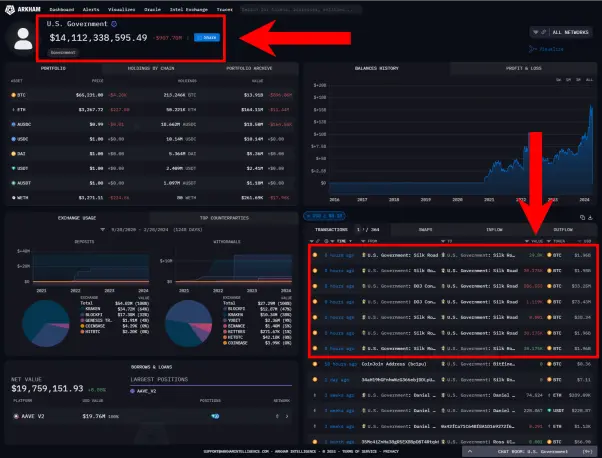Open the Oracle menu item

tap(152, 10)
